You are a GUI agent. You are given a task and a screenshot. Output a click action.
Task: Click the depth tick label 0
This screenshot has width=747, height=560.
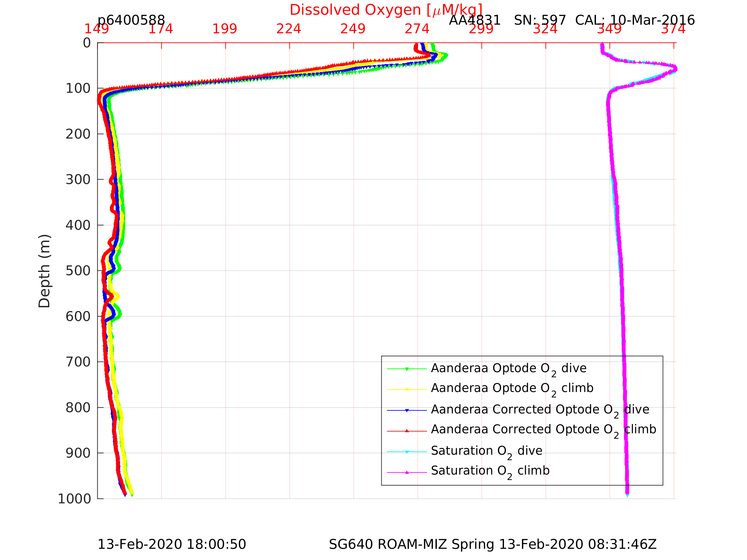tap(87, 43)
